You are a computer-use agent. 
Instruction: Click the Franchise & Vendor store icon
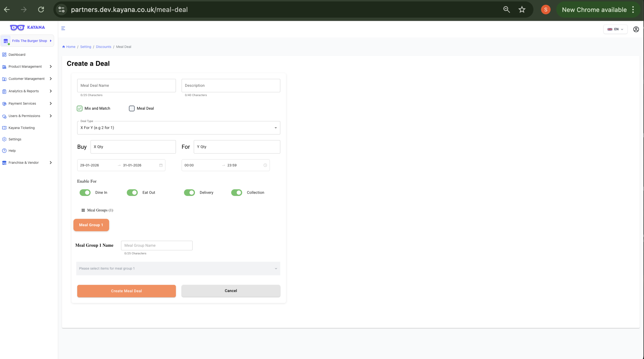point(4,163)
